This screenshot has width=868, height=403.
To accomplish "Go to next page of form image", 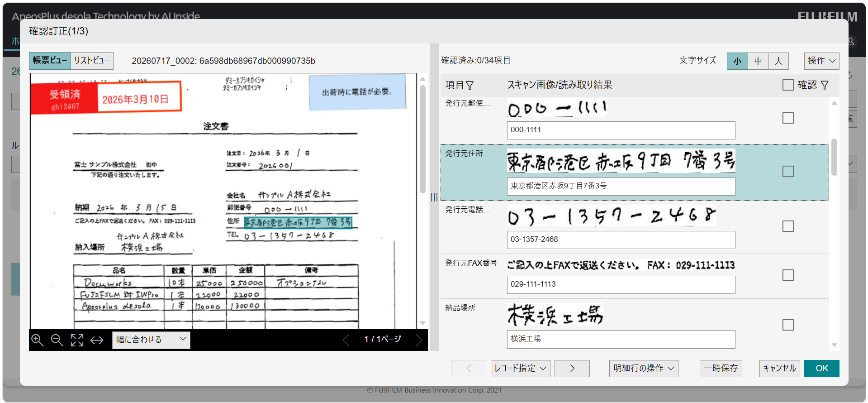I will click(419, 340).
